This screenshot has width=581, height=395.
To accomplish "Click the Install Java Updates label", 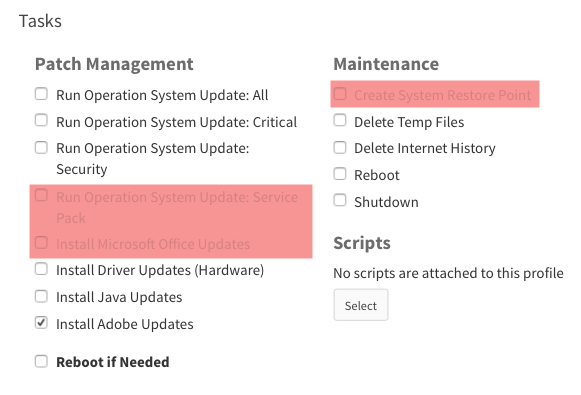I will pyautogui.click(x=119, y=297).
